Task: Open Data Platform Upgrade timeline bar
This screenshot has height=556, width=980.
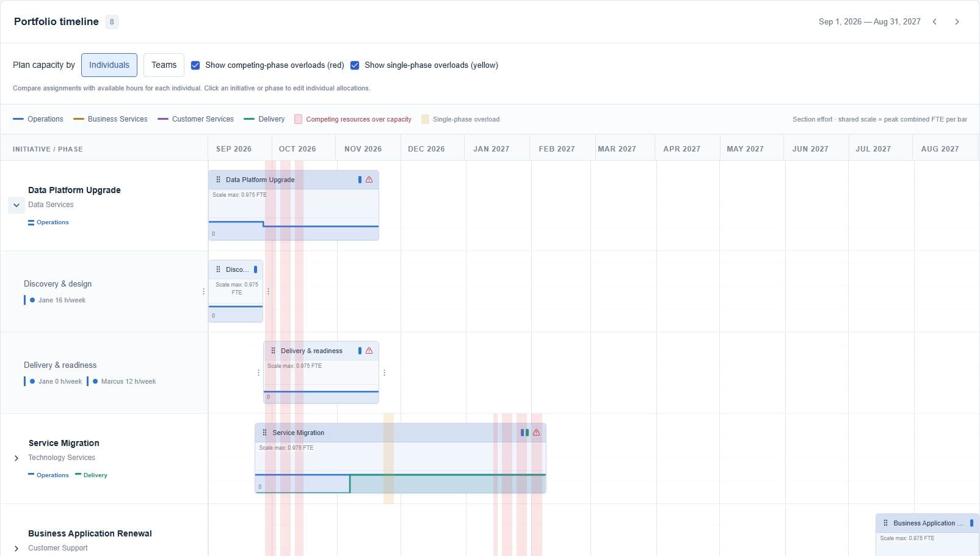Action: click(294, 205)
